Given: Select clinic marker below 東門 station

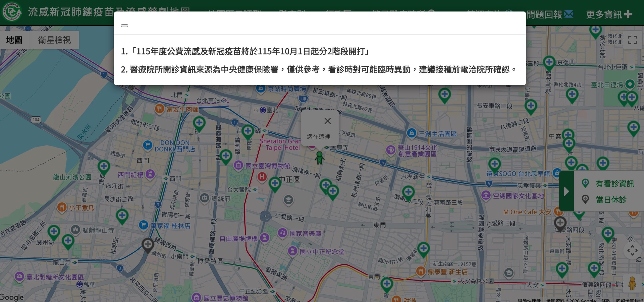Looking at the screenshot, I should tap(387, 285).
